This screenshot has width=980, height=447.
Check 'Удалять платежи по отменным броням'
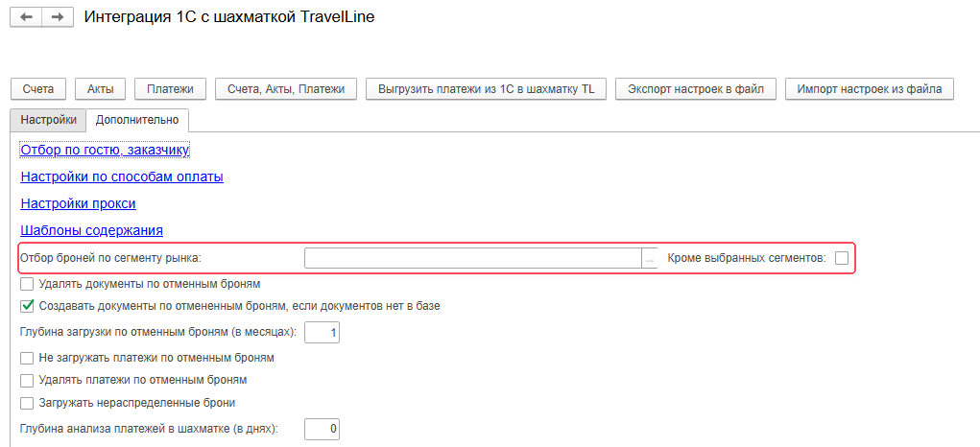[x=27, y=380]
